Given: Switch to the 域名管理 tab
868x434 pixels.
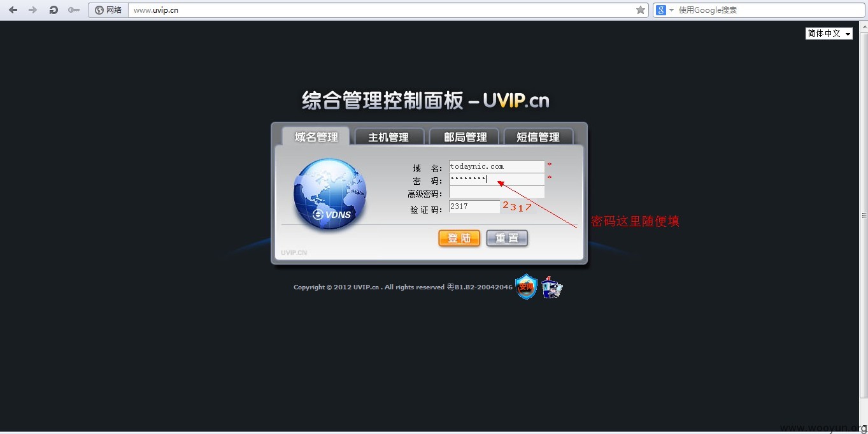Looking at the screenshot, I should pos(316,136).
